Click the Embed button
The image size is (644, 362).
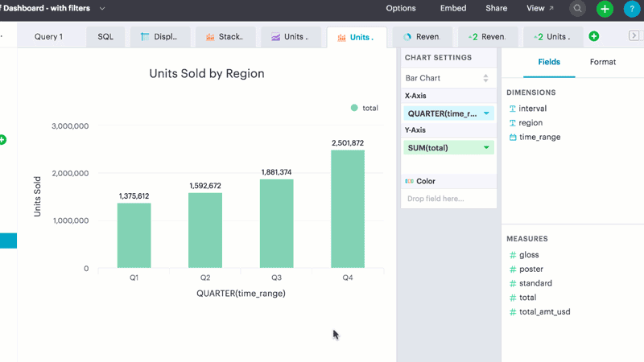[453, 8]
